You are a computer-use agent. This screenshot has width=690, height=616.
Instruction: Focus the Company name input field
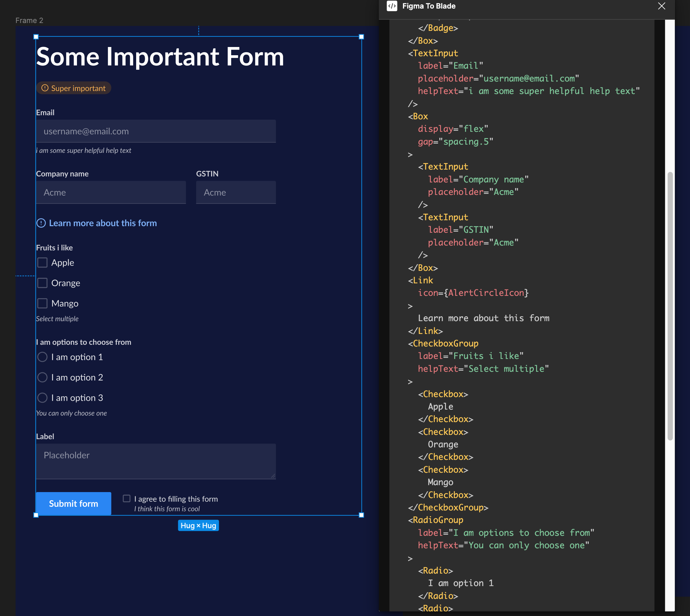point(111,192)
